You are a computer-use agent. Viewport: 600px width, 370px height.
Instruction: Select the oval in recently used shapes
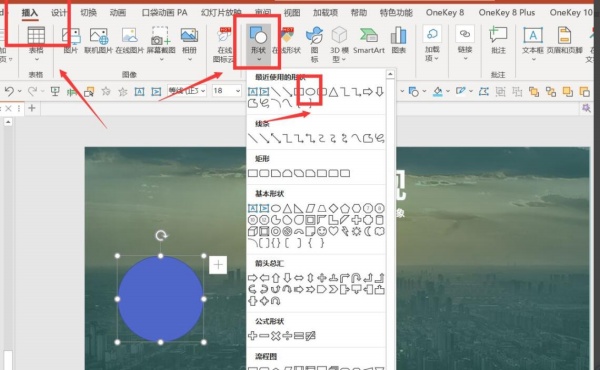pos(310,91)
